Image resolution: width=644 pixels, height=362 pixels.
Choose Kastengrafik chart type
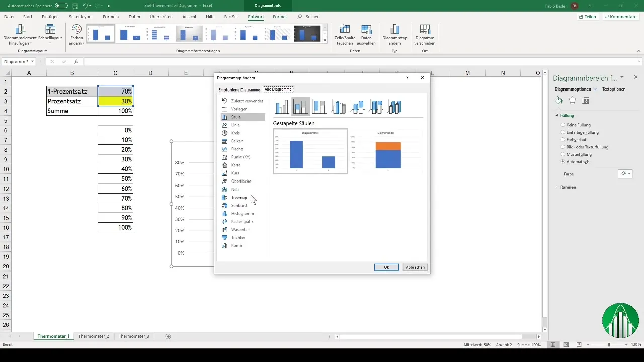tap(243, 221)
